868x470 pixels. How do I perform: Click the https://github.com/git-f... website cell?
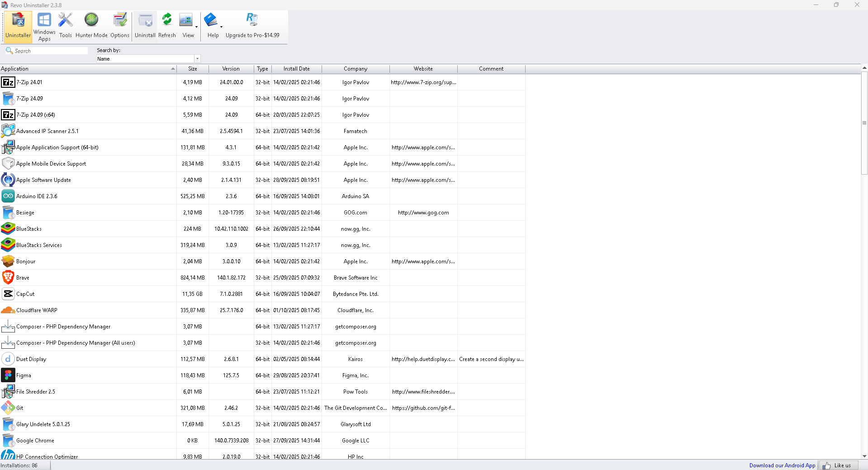coord(423,408)
